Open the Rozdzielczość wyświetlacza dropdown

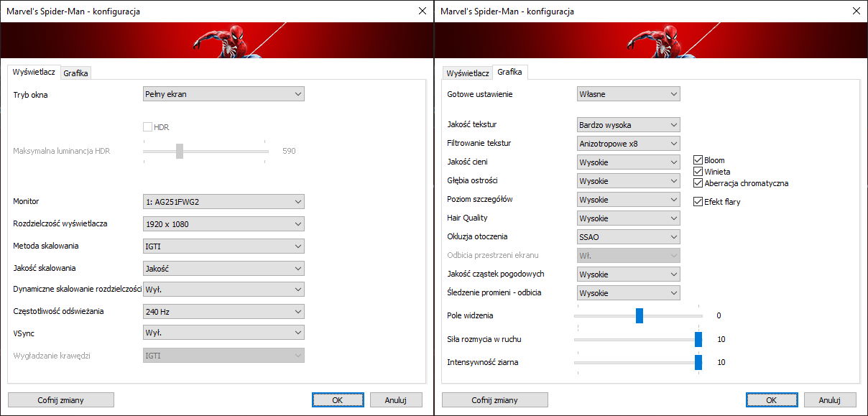[x=223, y=224]
